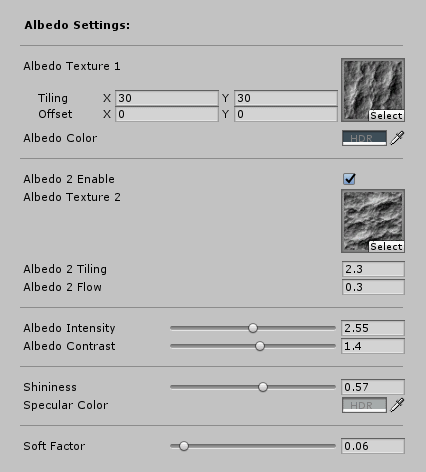Open the Albedo Color HDR swatch
This screenshot has width=426, height=472.
point(364,138)
